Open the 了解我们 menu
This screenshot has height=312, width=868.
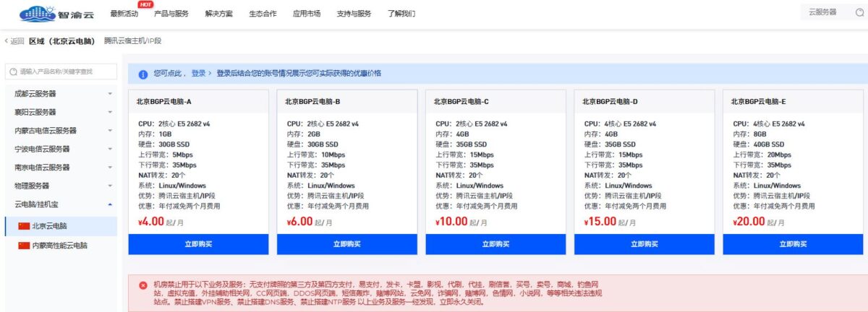pos(401,14)
